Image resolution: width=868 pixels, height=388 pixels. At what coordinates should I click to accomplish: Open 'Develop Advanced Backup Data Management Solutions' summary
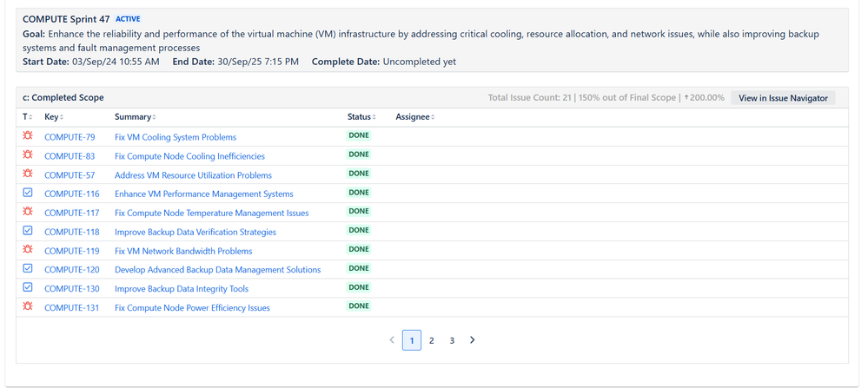point(217,270)
